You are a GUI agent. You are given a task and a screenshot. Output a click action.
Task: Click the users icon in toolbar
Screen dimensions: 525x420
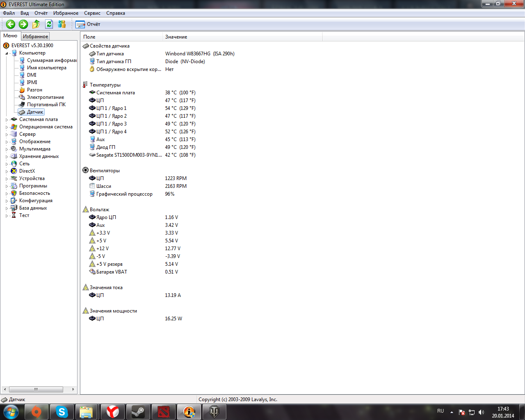tap(62, 24)
